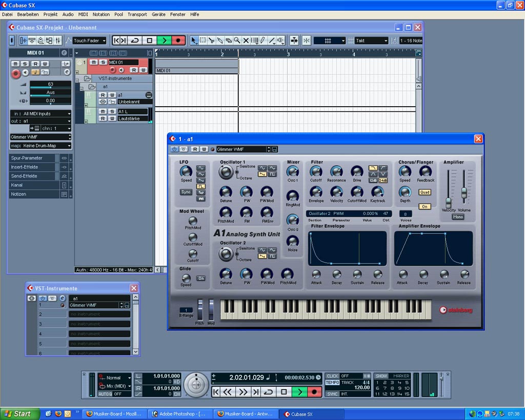Toggle Autoscroll in project toolbar

click(x=294, y=41)
